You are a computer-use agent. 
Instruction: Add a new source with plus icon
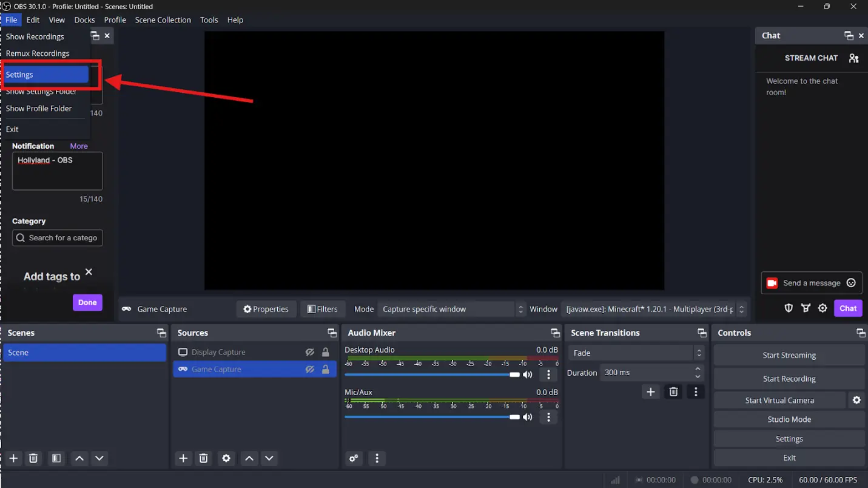[x=183, y=458]
